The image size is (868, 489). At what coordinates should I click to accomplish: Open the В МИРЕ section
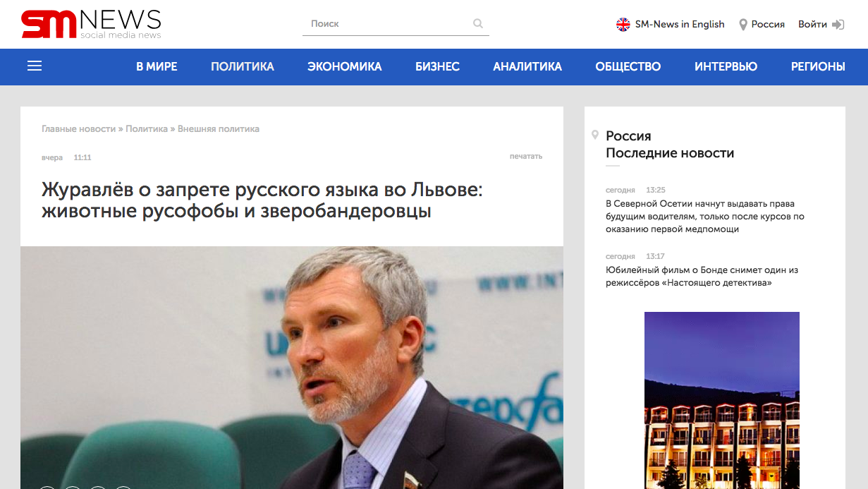[x=157, y=66]
